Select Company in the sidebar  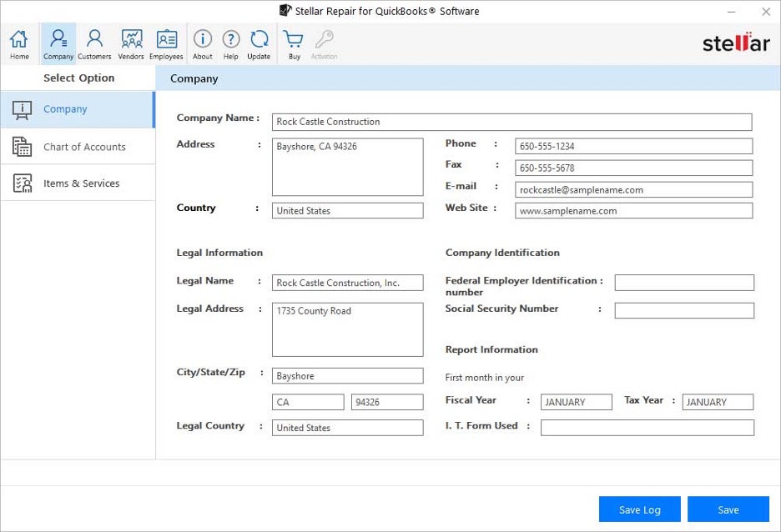click(x=78, y=109)
